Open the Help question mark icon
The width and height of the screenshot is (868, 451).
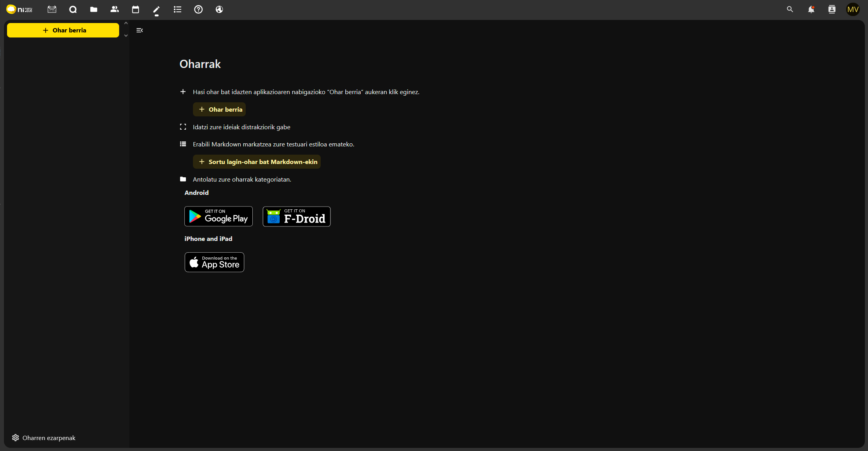click(198, 9)
